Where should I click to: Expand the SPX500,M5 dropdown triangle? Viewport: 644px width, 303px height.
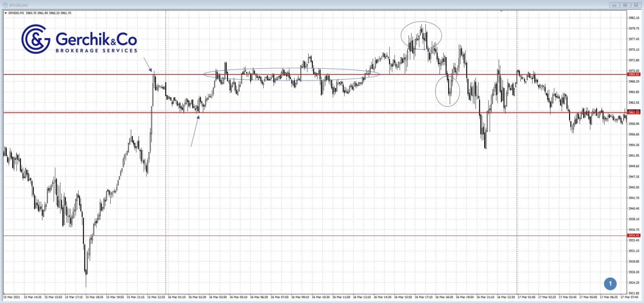(x=5, y=13)
